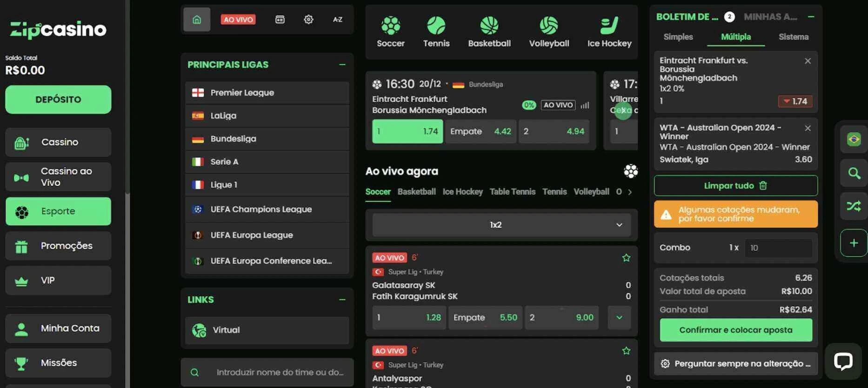Open the Minhas A... bets tab
This screenshot has width=868, height=388.
point(770,17)
